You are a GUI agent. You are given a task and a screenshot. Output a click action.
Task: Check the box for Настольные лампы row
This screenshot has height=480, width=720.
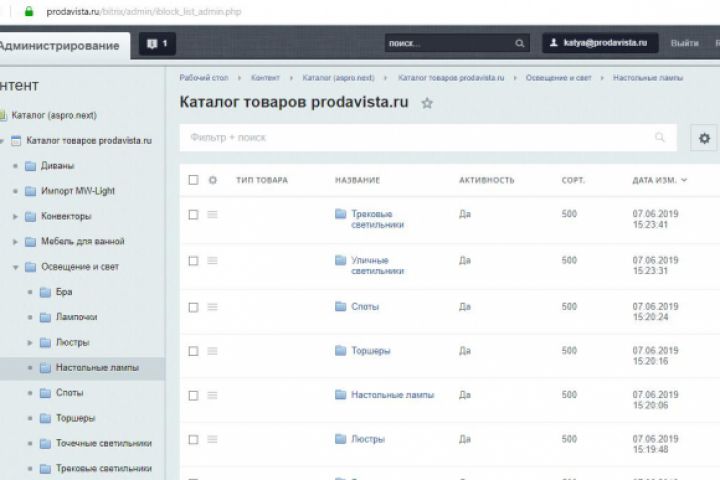tap(193, 395)
